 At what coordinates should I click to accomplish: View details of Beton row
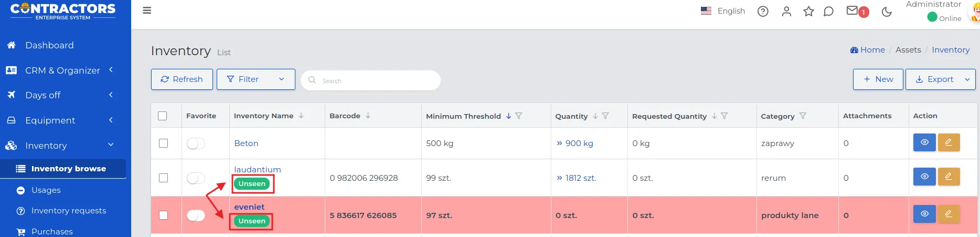(924, 142)
